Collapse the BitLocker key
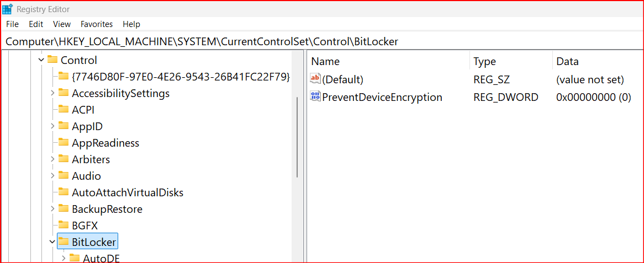 [52, 241]
